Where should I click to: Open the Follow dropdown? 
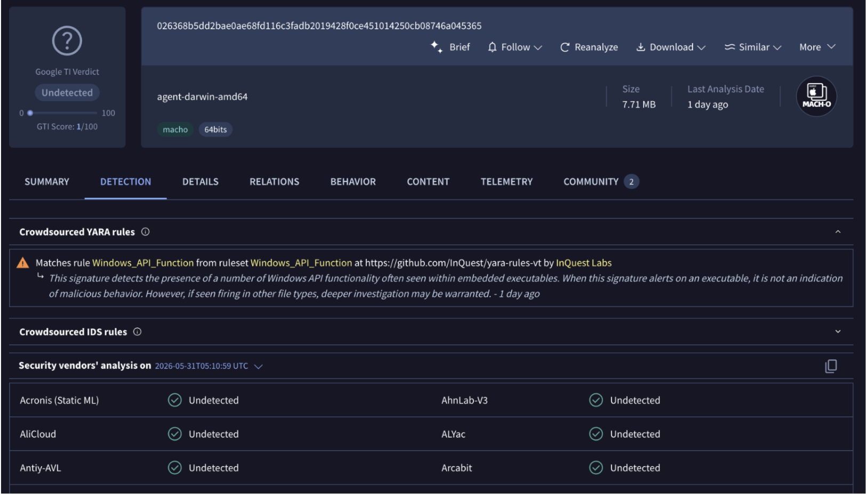coord(516,47)
